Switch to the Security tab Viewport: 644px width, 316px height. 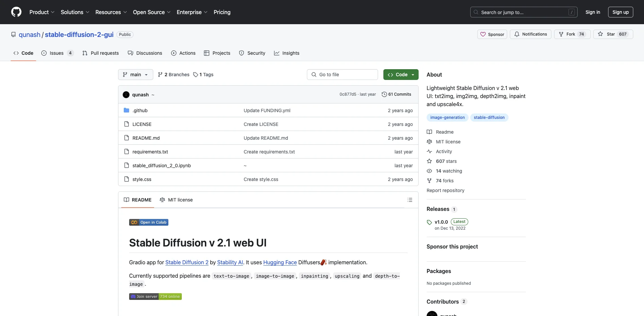tap(252, 53)
